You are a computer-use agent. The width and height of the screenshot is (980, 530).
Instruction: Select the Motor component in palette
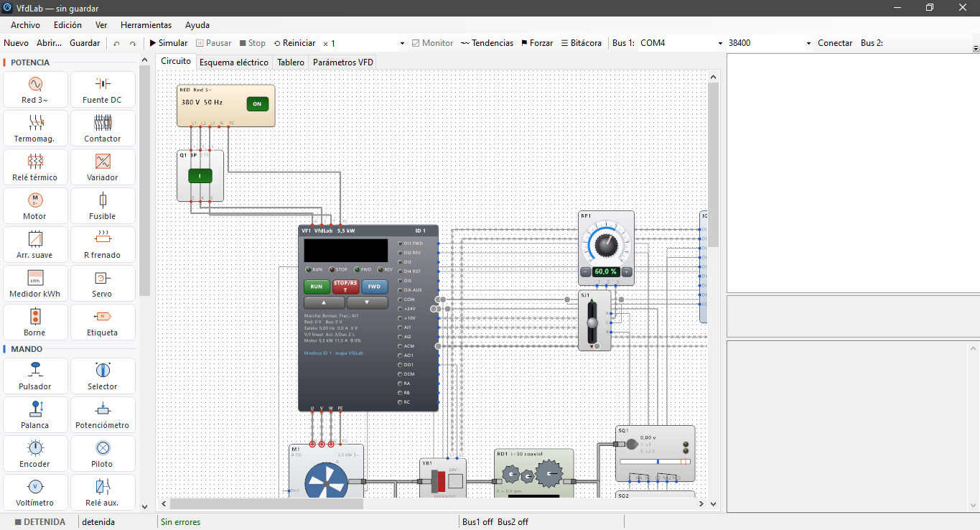coord(35,205)
